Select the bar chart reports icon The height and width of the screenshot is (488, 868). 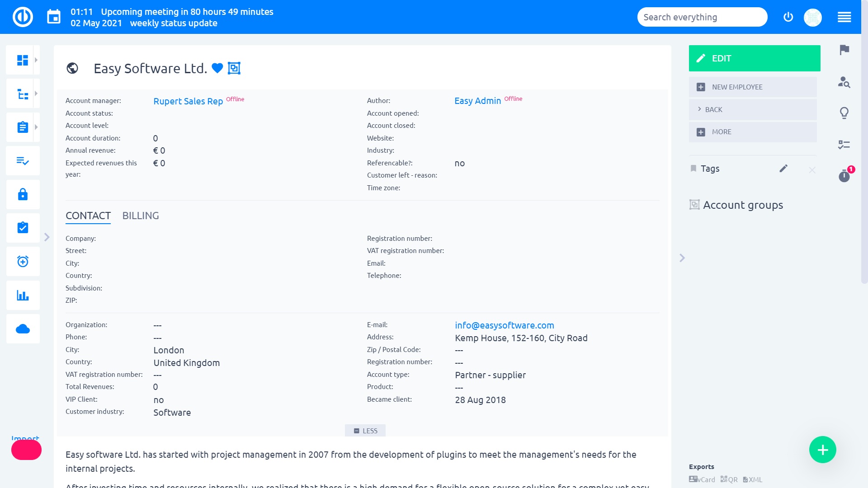pyautogui.click(x=23, y=295)
